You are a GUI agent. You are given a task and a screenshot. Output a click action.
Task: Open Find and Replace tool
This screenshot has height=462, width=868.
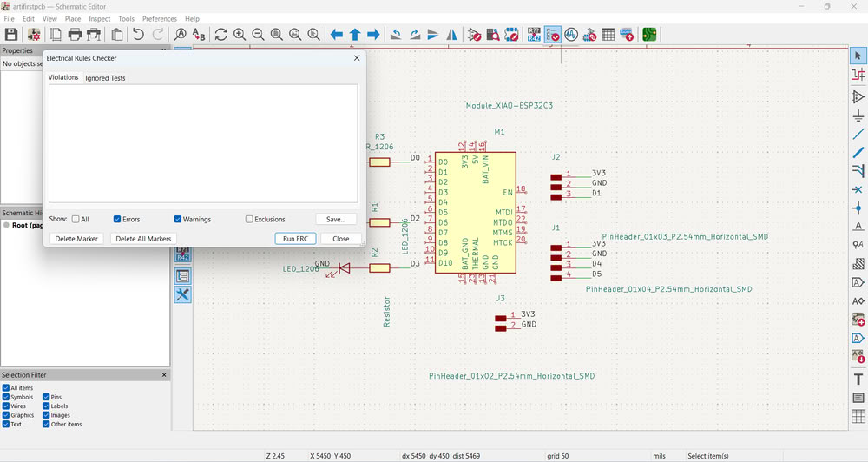[199, 35]
